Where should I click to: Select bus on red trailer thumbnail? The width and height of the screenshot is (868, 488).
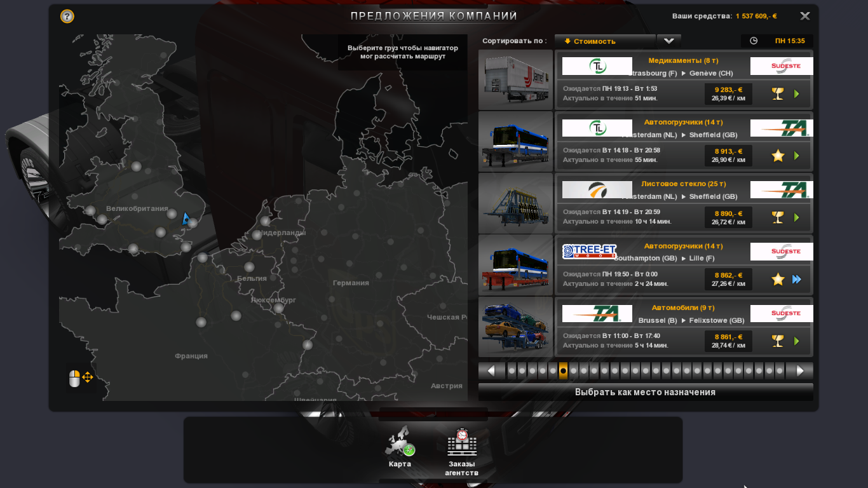coord(515,265)
